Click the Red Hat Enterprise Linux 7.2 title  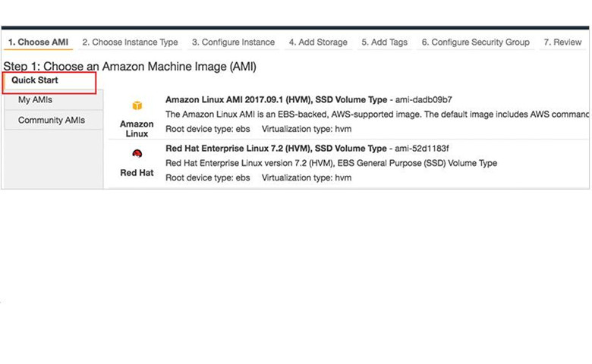tap(276, 149)
